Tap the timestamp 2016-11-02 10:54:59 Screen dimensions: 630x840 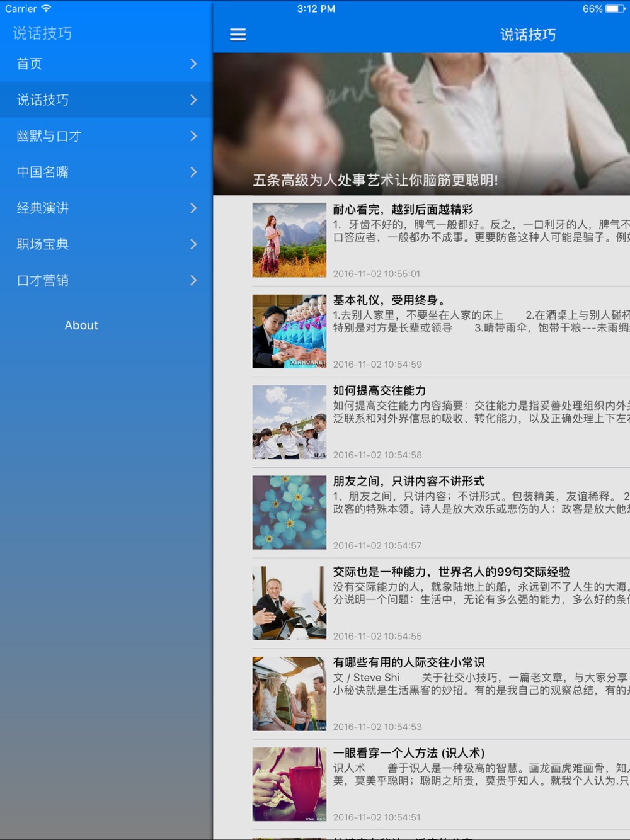click(x=377, y=365)
